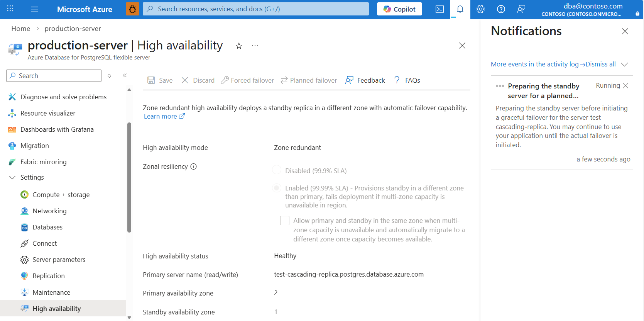Image resolution: width=644 pixels, height=321 pixels.
Task: Open Server parameters in the sidebar
Action: point(59,260)
